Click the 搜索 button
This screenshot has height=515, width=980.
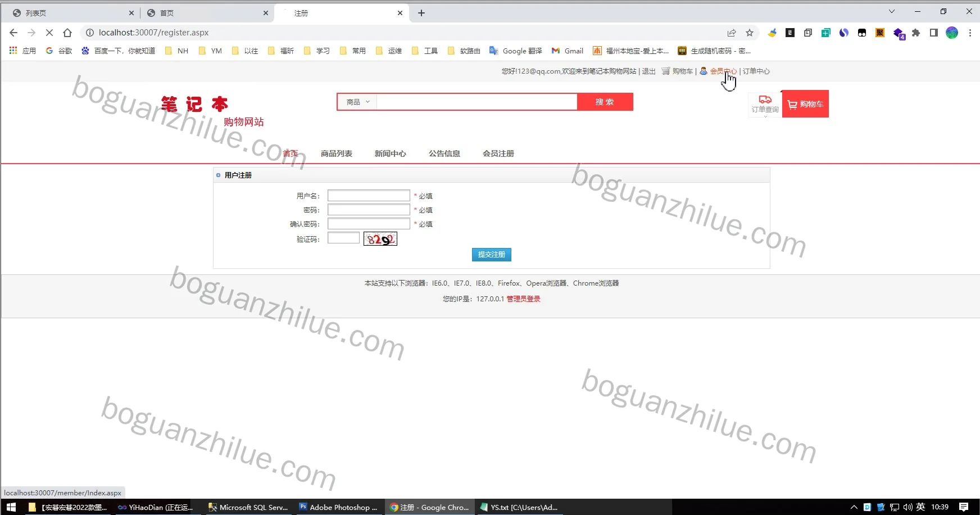point(605,102)
